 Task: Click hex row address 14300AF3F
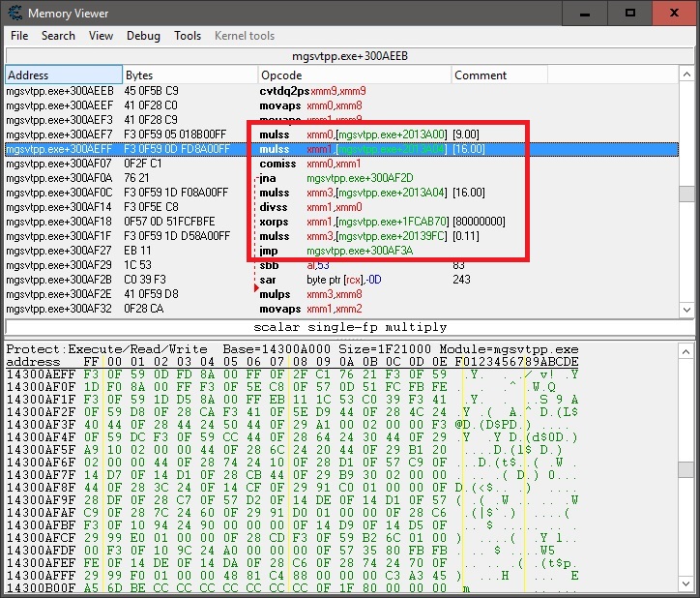tap(41, 424)
